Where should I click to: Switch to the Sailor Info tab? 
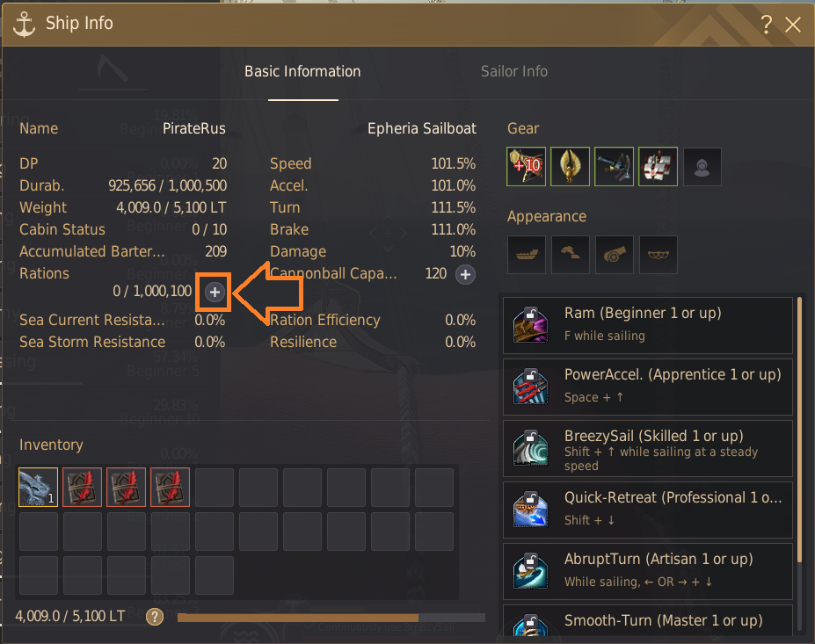[x=514, y=71]
